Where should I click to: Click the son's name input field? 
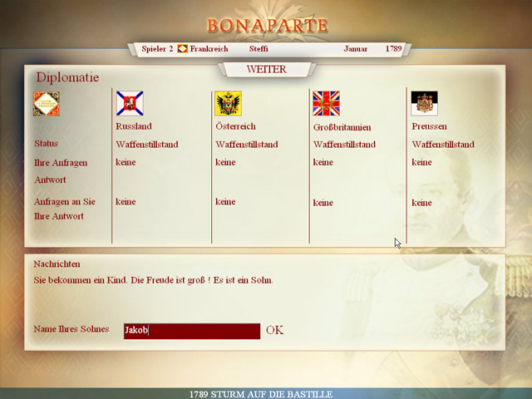point(191,331)
